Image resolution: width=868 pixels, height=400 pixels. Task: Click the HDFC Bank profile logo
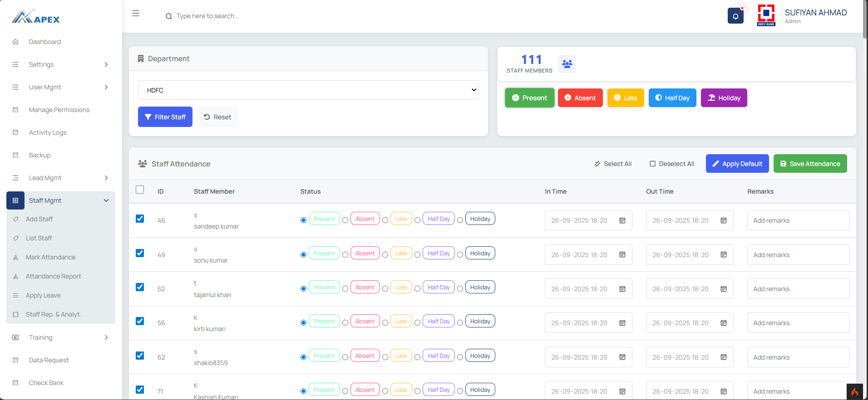coord(766,15)
